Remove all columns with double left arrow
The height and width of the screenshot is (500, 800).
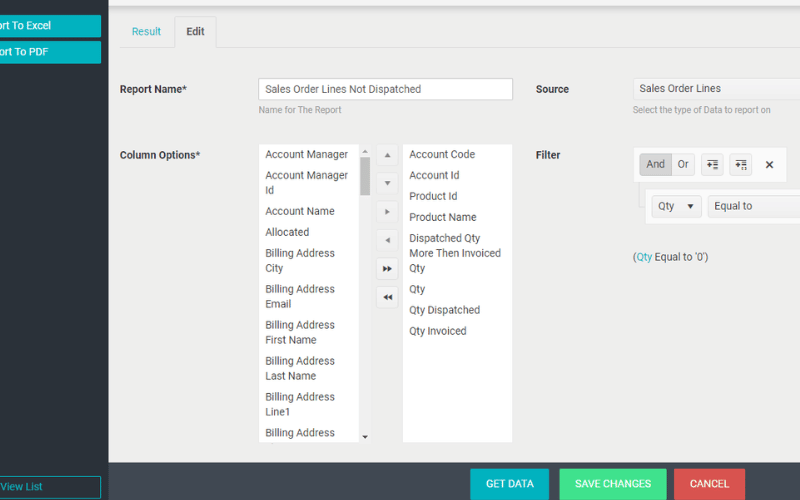click(387, 297)
